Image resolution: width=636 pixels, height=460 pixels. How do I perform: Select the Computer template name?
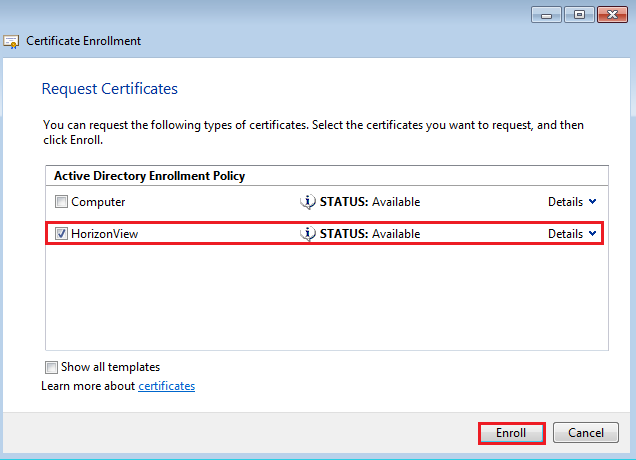pyautogui.click(x=98, y=202)
